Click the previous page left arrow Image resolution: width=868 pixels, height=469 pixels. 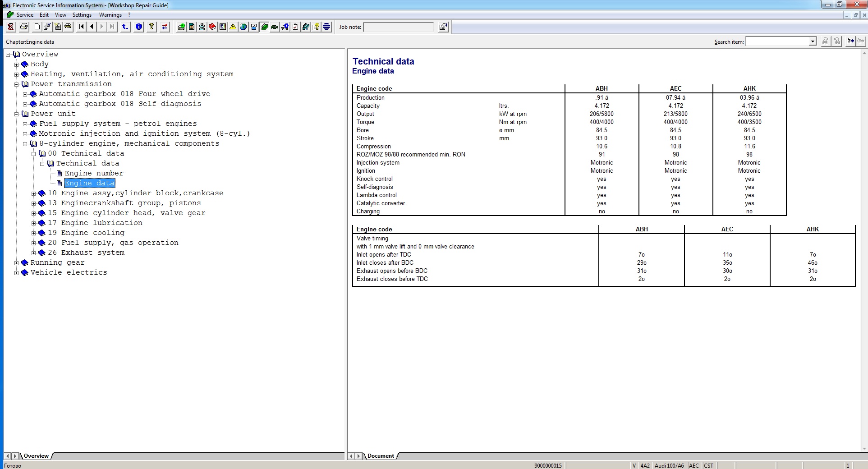click(x=92, y=27)
